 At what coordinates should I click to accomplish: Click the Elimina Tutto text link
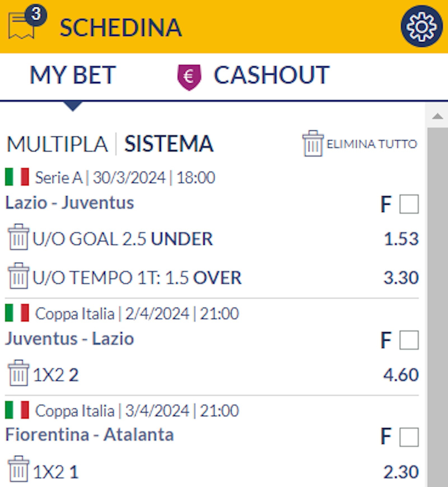(x=372, y=144)
